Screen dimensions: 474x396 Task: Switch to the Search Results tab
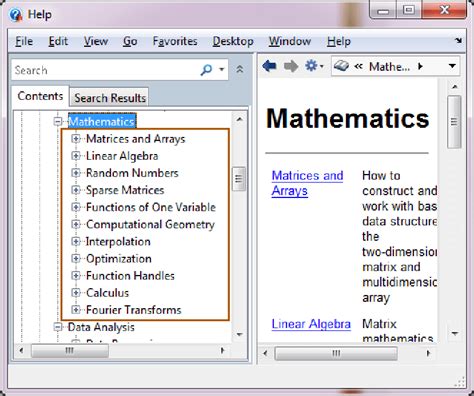pyautogui.click(x=110, y=98)
